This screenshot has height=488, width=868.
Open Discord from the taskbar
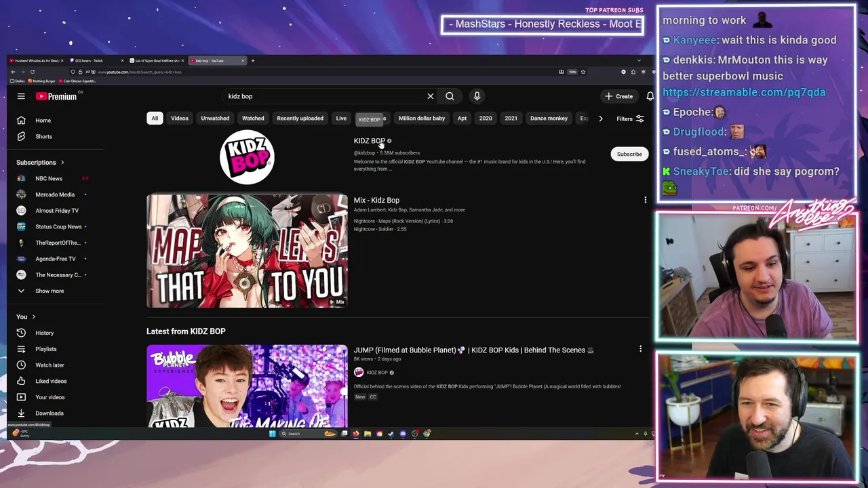403,434
